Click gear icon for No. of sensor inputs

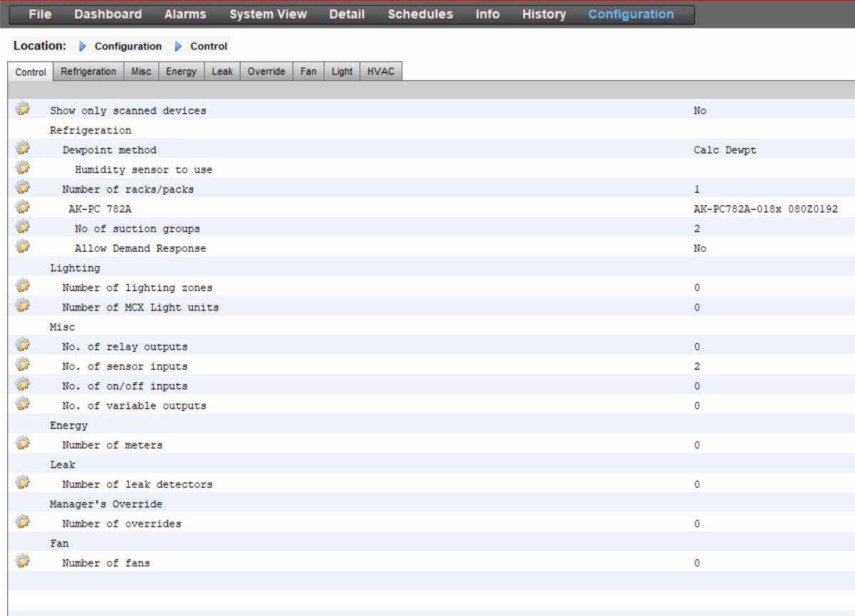23,365
